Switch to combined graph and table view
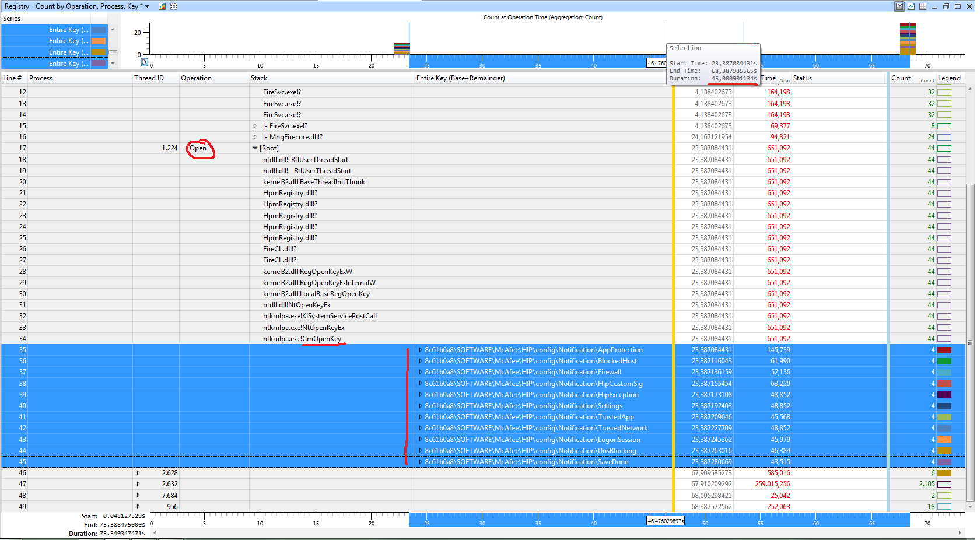Viewport: 980px width, 540px height. (x=900, y=6)
